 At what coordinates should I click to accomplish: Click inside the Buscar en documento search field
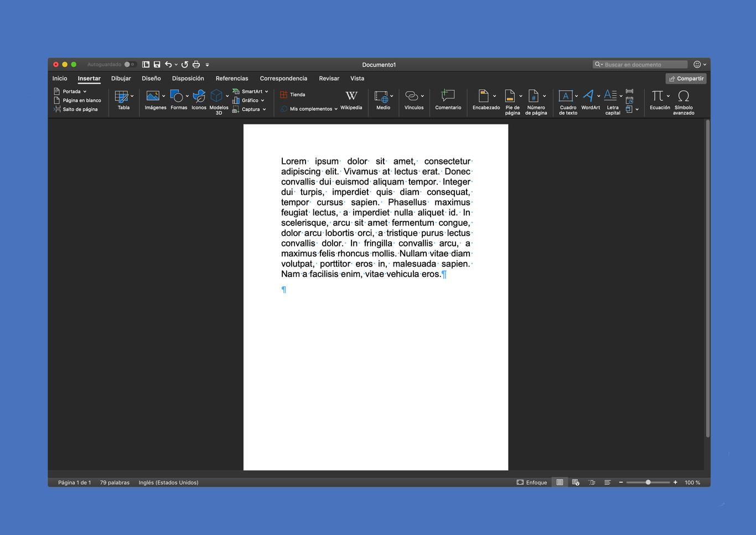point(639,64)
